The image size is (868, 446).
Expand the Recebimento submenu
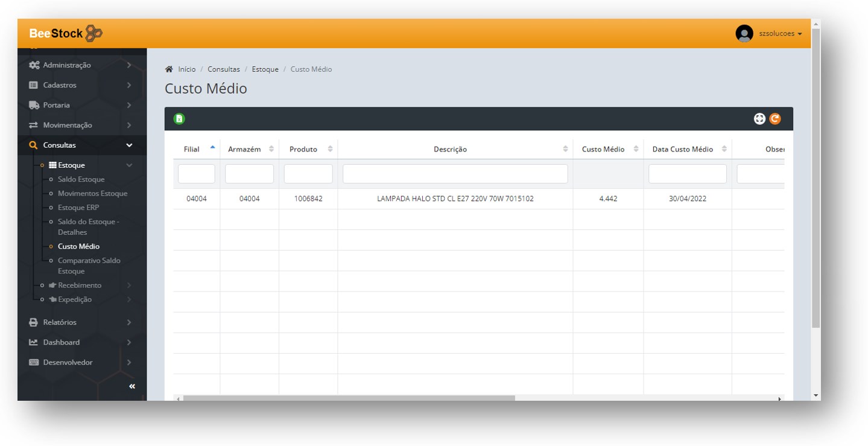click(80, 285)
